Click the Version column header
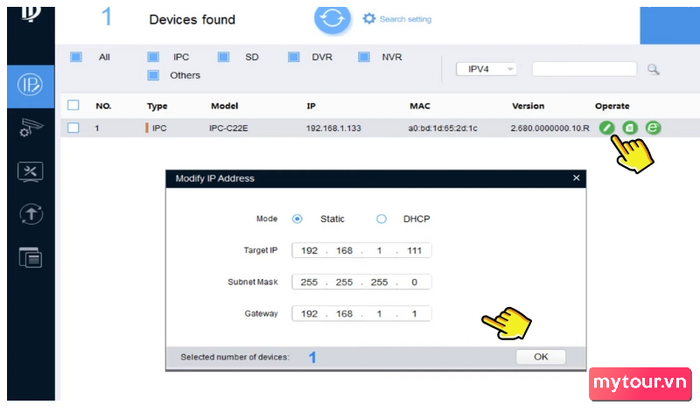 (x=528, y=106)
